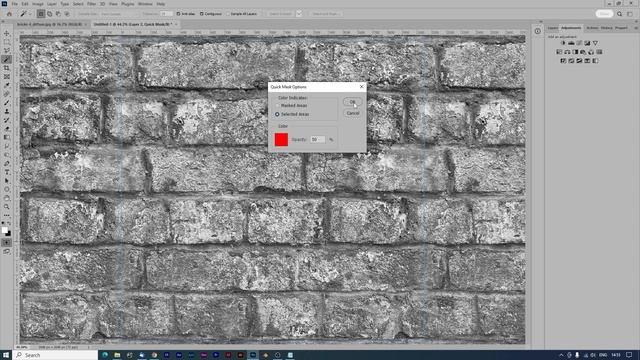The width and height of the screenshot is (640, 360).
Task: Select the Move tool
Action: coord(7,33)
